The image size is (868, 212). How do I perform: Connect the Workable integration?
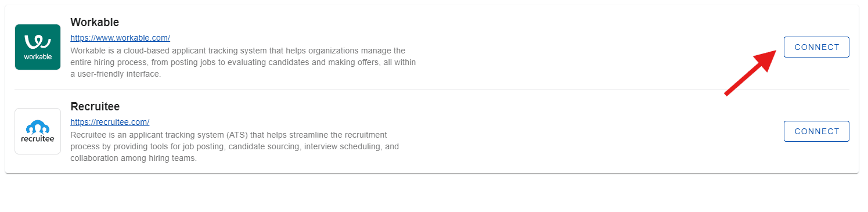[x=816, y=47]
